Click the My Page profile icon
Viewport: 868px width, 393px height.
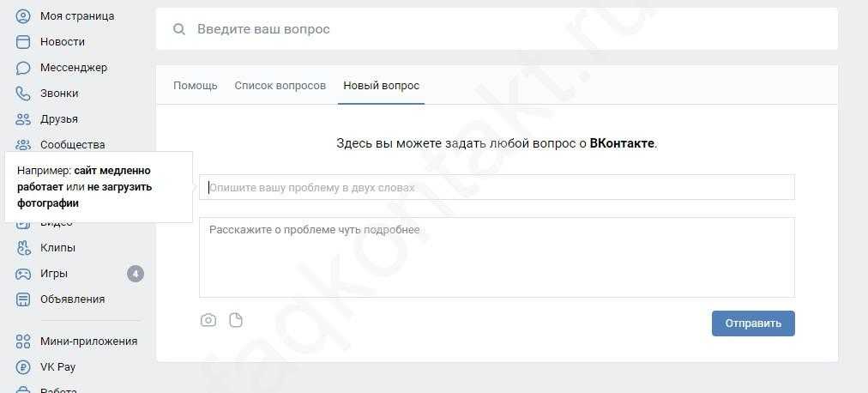(23, 16)
